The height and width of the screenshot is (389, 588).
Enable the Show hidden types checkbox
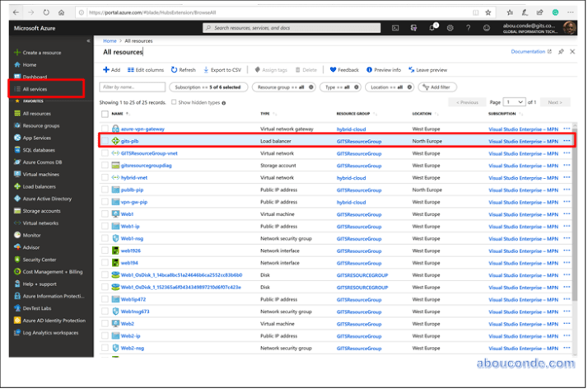pyautogui.click(x=174, y=102)
